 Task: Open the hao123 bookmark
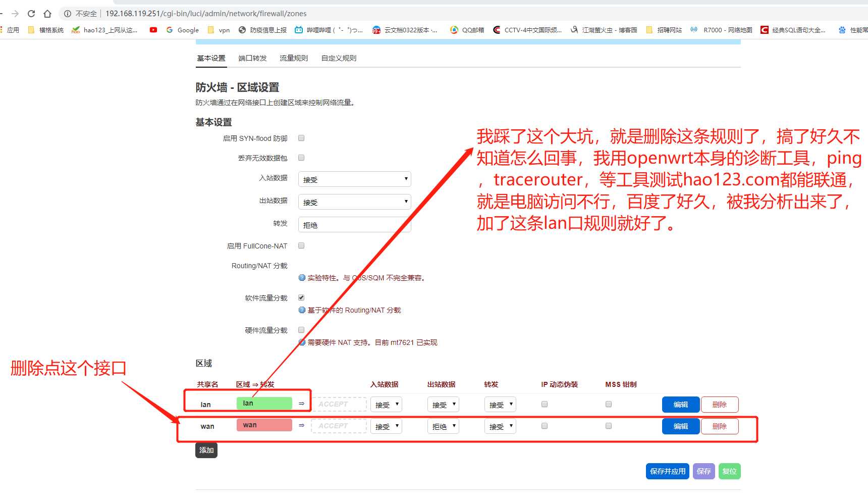104,30
